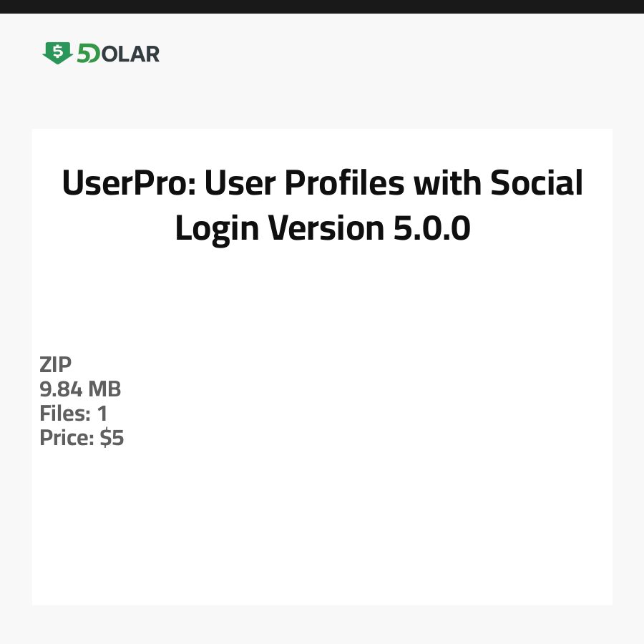Click the 9.84 MB file size
The width and height of the screenshot is (644, 644).
pos(80,389)
